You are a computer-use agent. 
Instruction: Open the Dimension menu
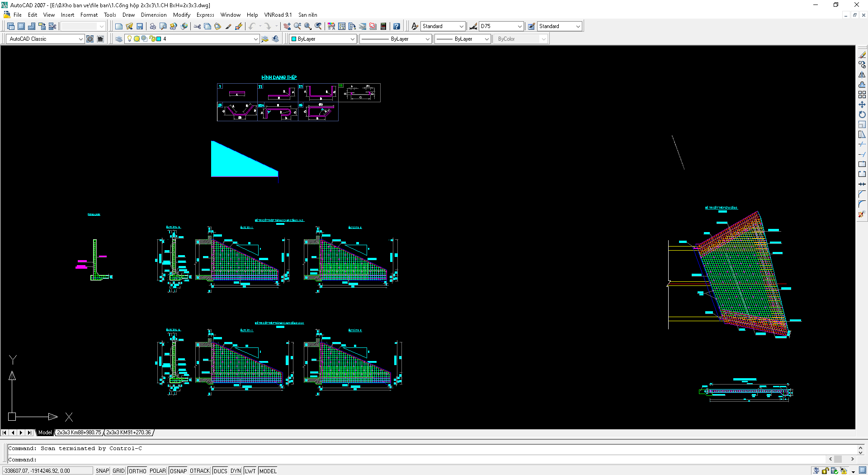(x=154, y=15)
